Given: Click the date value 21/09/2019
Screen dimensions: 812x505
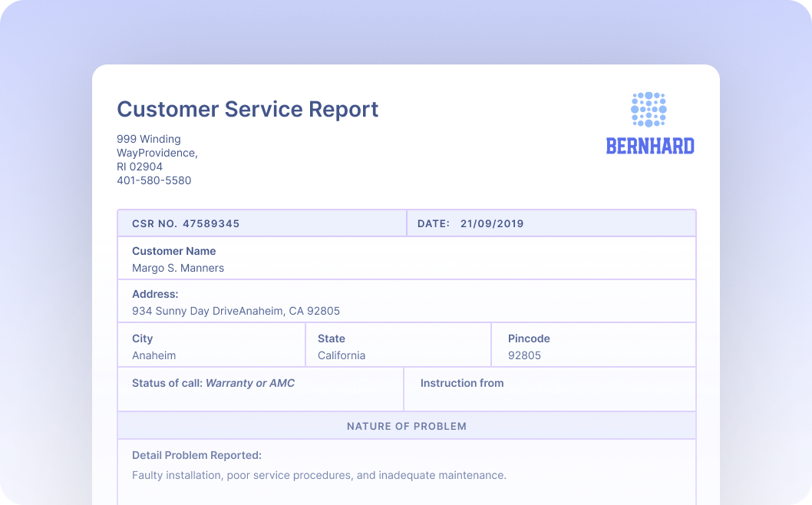Looking at the screenshot, I should click(x=491, y=224).
